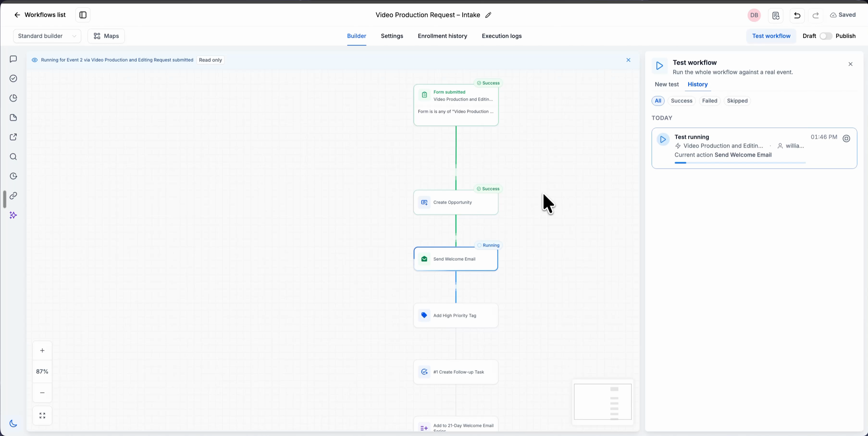The image size is (868, 436).
Task: Filter test history by Skipped
Action: pyautogui.click(x=737, y=101)
